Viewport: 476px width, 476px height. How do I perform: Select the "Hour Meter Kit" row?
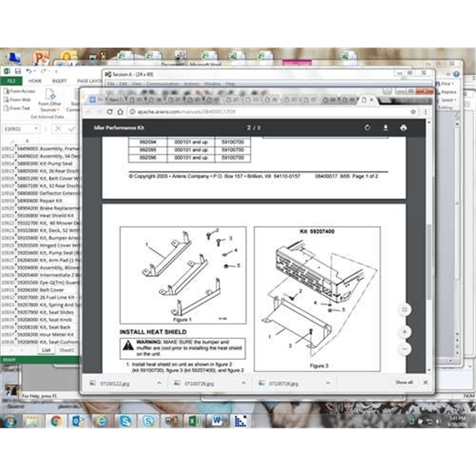(x=40, y=334)
